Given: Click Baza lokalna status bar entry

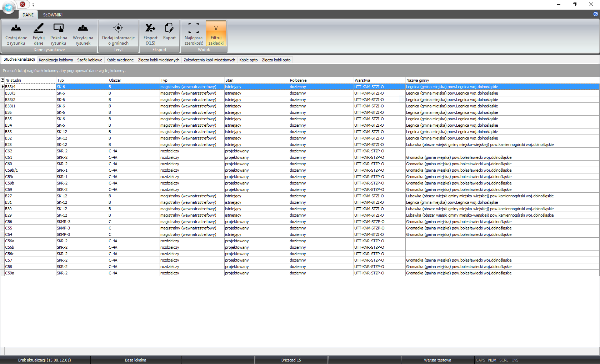Looking at the screenshot, I should [136, 360].
